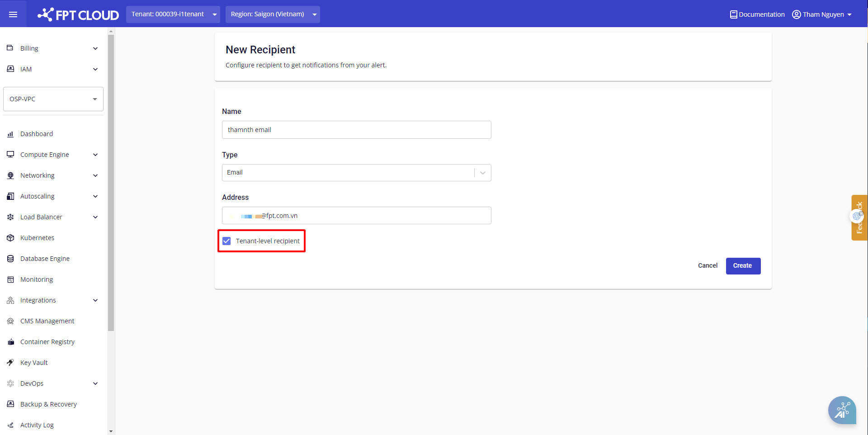Viewport: 868px width, 435px height.
Task: Open Monitoring in the sidebar
Action: (37, 279)
